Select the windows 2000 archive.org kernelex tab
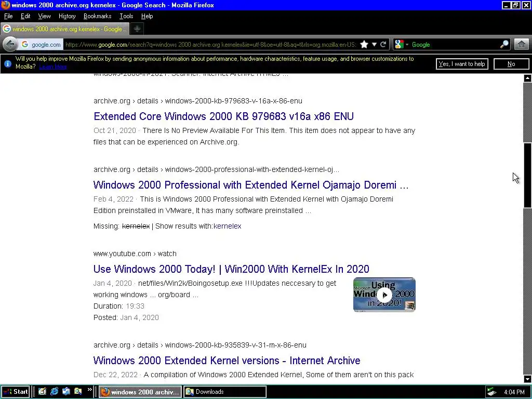This screenshot has height=399, width=532. 65,29
